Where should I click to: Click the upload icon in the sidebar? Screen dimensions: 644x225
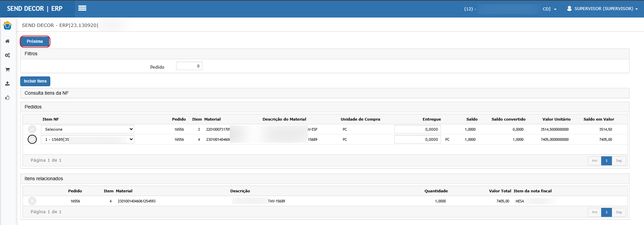pyautogui.click(x=7, y=84)
